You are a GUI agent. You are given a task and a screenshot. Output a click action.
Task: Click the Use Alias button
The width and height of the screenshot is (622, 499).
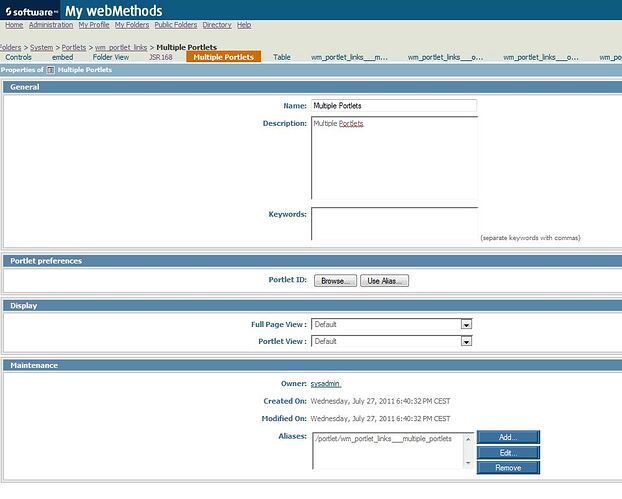tap(384, 281)
